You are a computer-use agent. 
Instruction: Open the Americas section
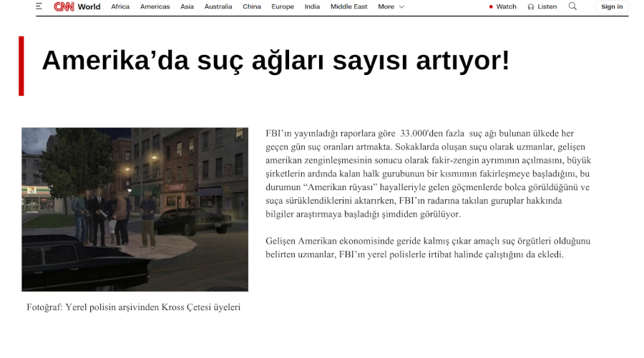(x=155, y=6)
